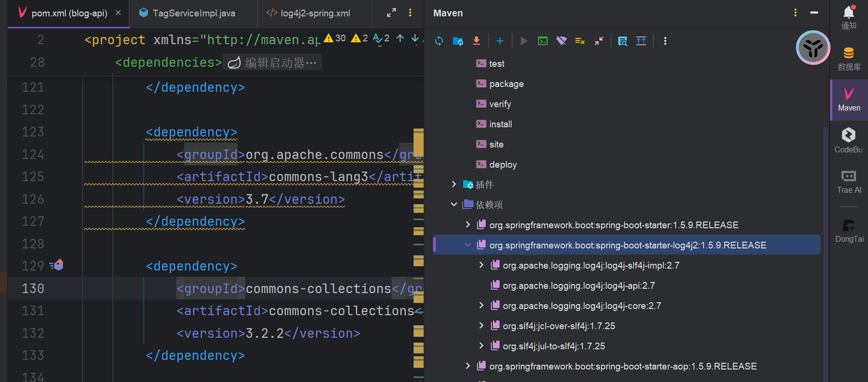The image size is (868, 382).
Task: Open Trae AI side panel
Action: [849, 182]
